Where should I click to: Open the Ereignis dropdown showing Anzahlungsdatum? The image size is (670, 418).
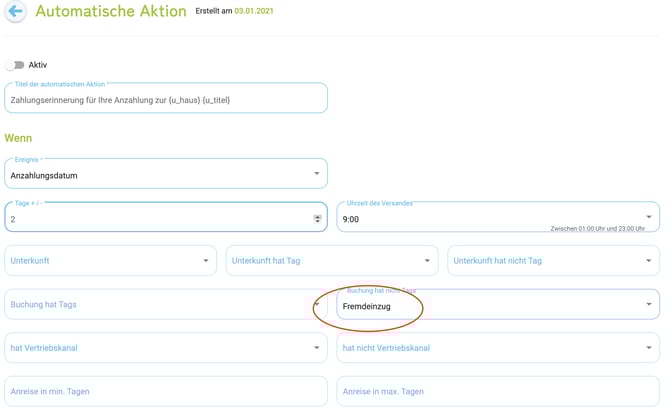[166, 174]
